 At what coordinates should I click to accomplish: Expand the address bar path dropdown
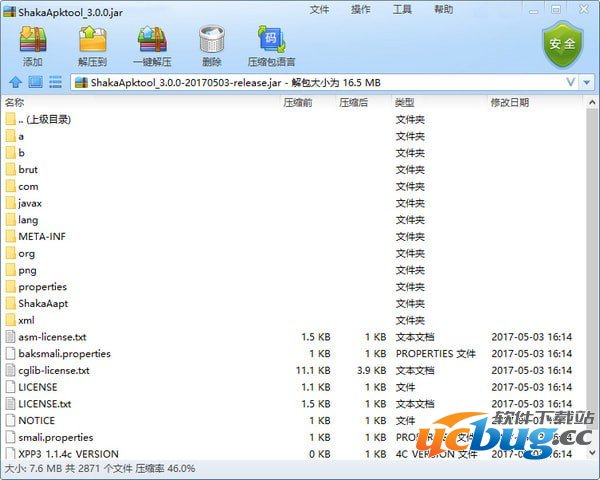pos(571,82)
